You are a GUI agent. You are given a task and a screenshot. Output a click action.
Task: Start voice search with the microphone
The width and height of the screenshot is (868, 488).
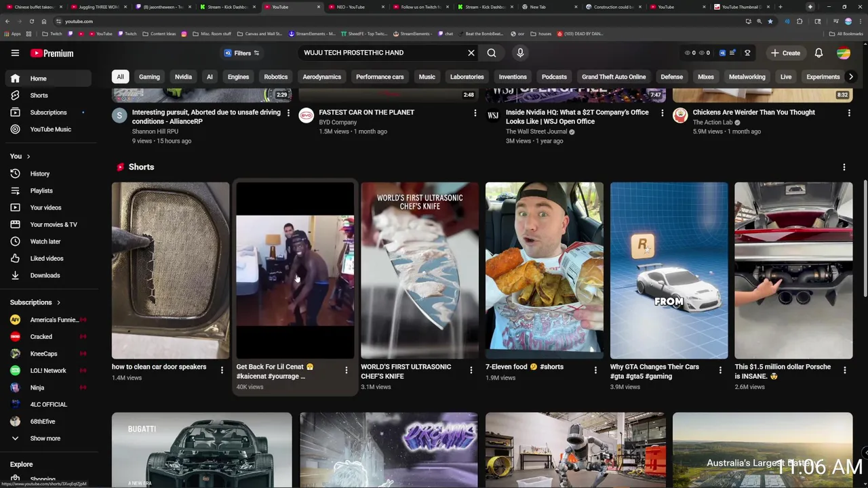(520, 53)
